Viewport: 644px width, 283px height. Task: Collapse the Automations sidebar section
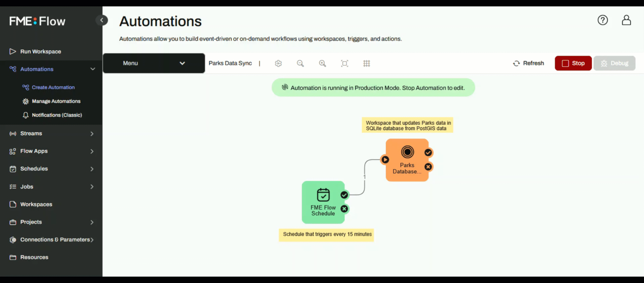[x=92, y=69]
